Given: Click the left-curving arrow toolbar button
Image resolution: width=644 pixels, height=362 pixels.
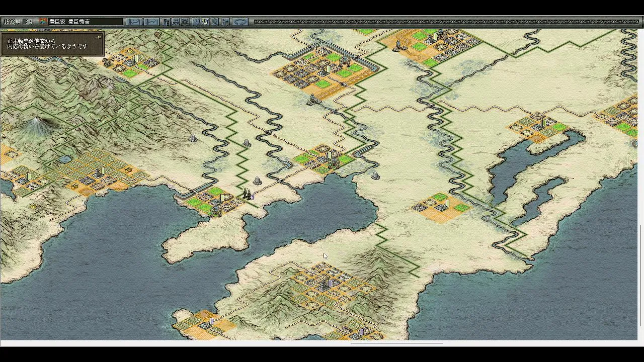Looking at the screenshot, I should [134, 22].
